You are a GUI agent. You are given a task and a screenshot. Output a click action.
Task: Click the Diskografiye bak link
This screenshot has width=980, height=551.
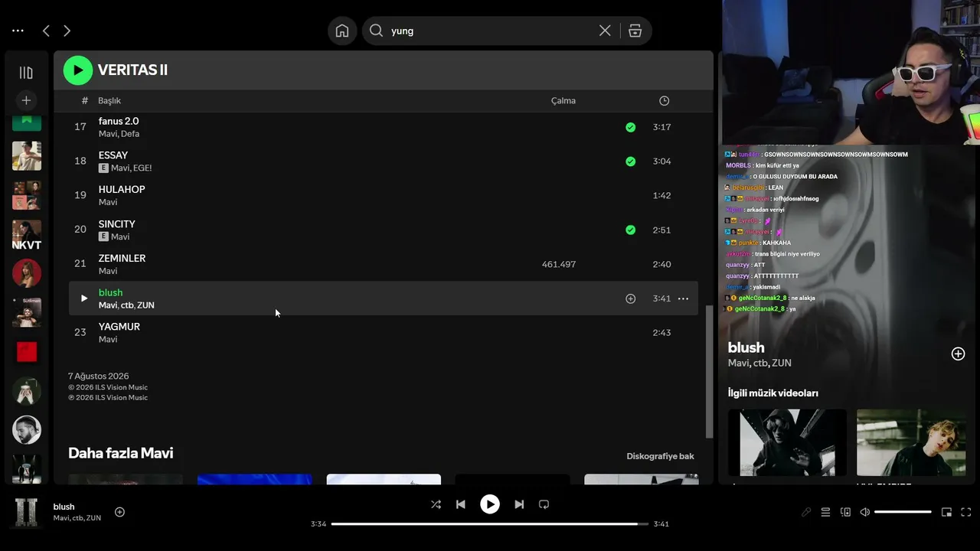coord(660,456)
